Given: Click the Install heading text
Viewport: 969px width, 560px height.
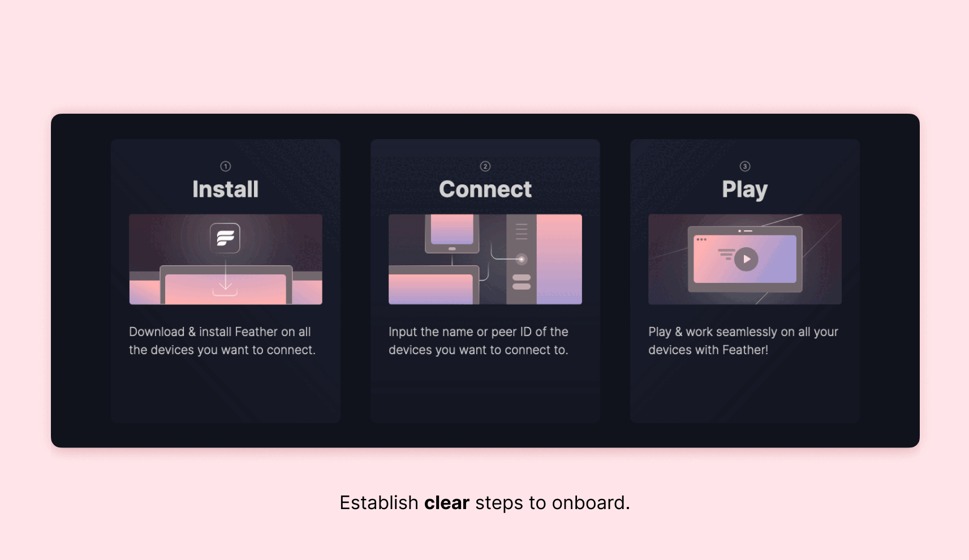Looking at the screenshot, I should (225, 189).
